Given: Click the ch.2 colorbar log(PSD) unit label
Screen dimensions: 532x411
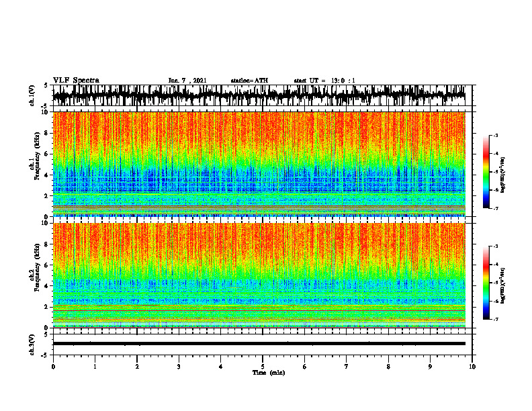Looking at the screenshot, I should tap(503, 285).
